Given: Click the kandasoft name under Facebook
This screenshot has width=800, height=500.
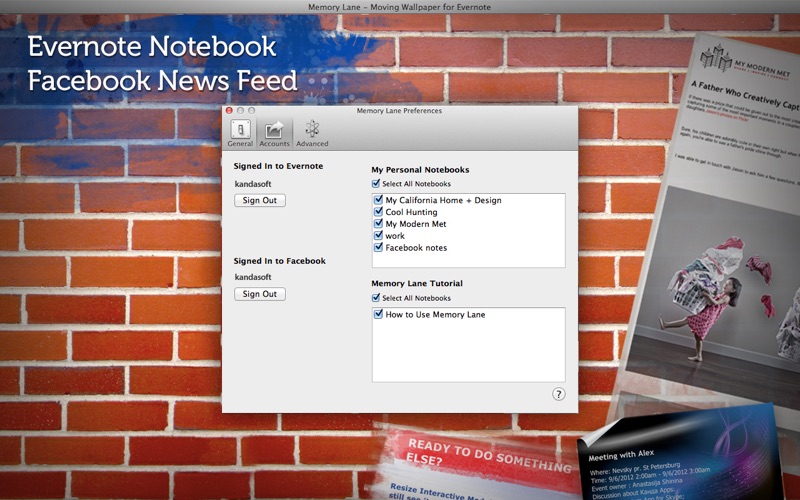Looking at the screenshot, I should pos(253,277).
